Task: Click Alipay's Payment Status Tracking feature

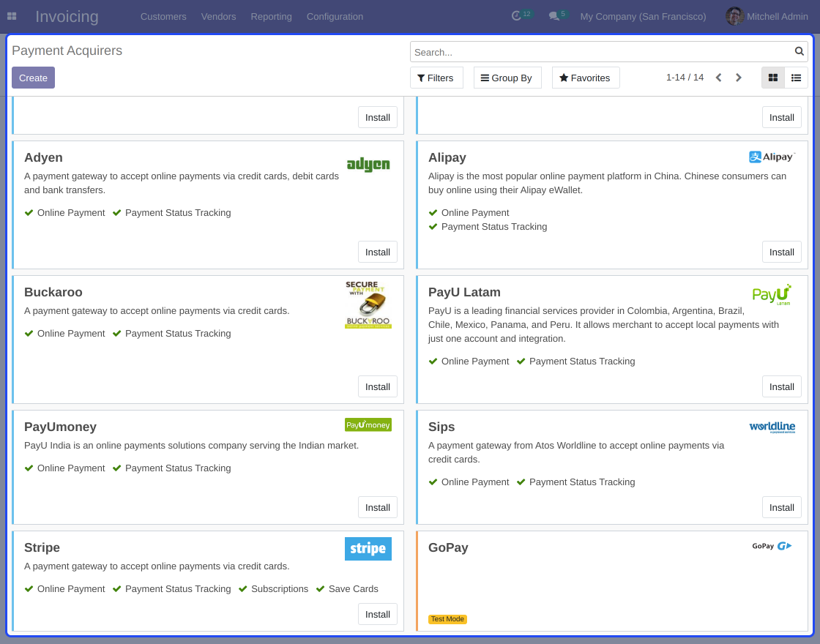Action: pos(488,226)
